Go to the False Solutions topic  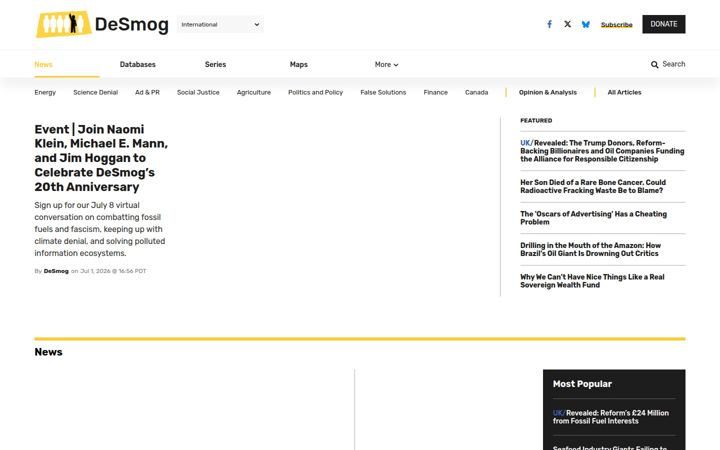383,92
